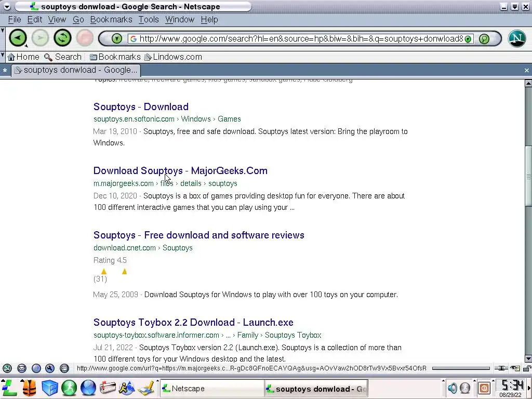Open the 'Souptoys - Download' result link
Viewport: 532px width, 399px height.
pos(141,107)
